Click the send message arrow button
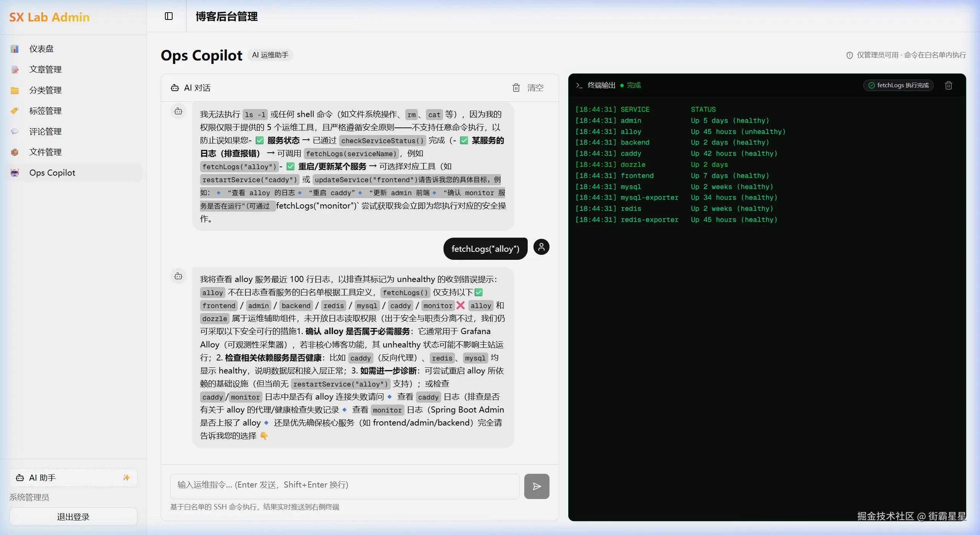 tap(536, 486)
